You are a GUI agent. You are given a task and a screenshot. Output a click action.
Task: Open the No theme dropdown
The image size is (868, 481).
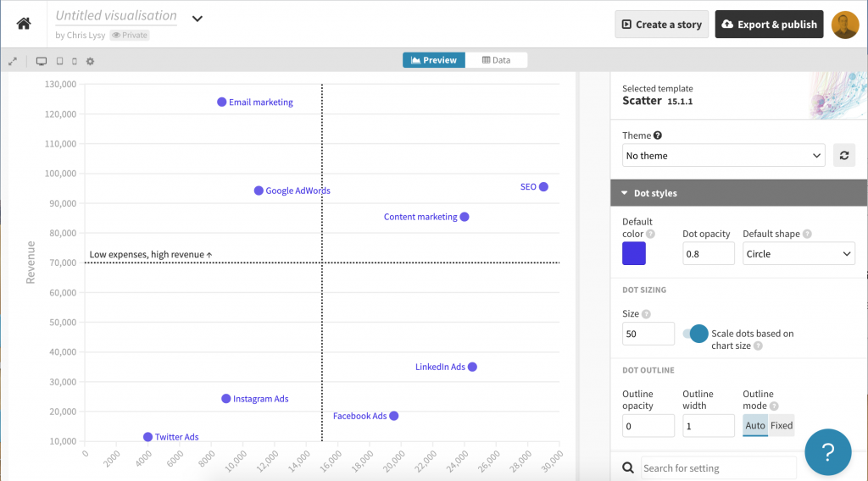tap(724, 155)
